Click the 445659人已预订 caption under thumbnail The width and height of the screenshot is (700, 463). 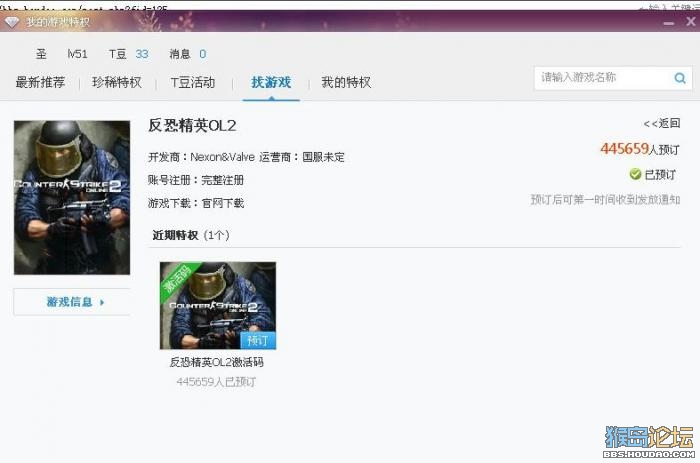click(x=217, y=382)
